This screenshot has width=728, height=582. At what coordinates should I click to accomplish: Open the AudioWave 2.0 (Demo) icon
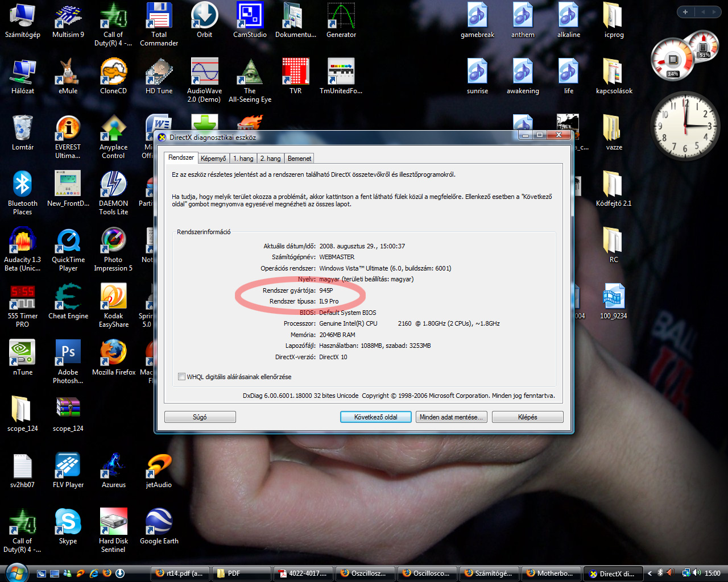click(x=205, y=81)
